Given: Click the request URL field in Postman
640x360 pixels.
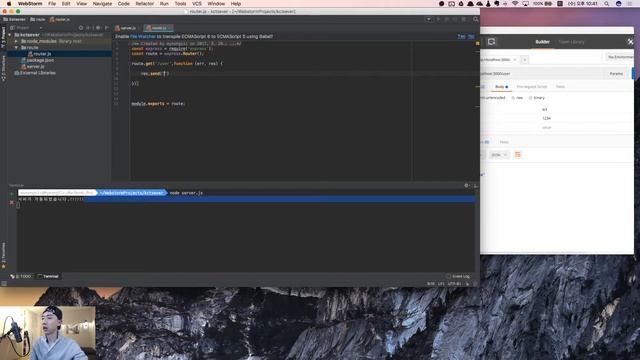Looking at the screenshot, I should pyautogui.click(x=541, y=73).
